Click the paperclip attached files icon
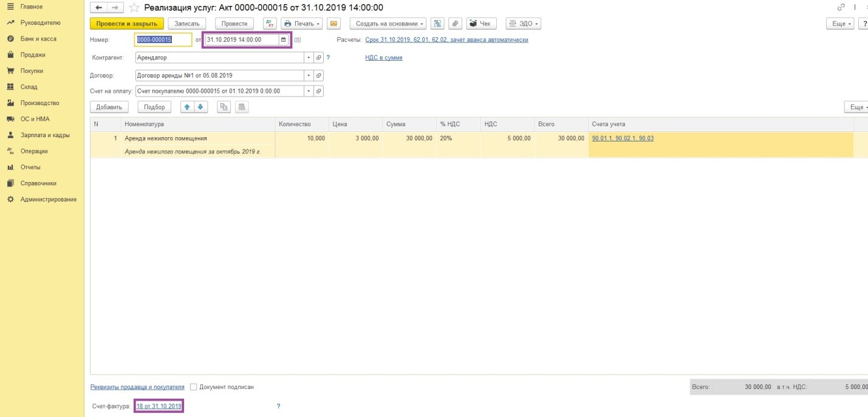Viewport: 868px width, 417px height. [x=454, y=24]
